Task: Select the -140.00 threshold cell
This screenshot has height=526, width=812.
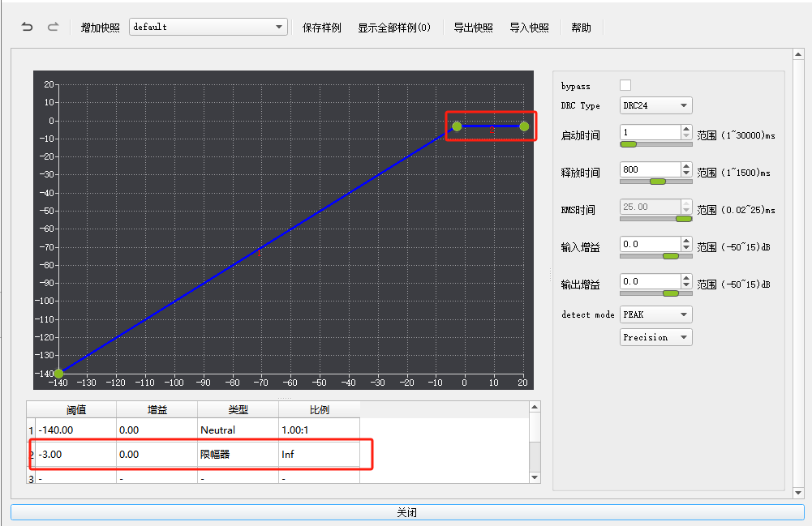Action: 76,430
